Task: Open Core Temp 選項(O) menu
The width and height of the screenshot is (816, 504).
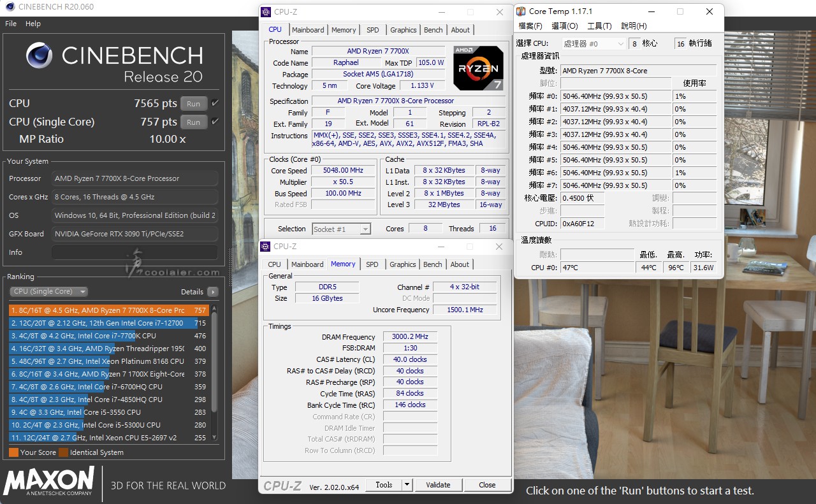Action: 565,26
